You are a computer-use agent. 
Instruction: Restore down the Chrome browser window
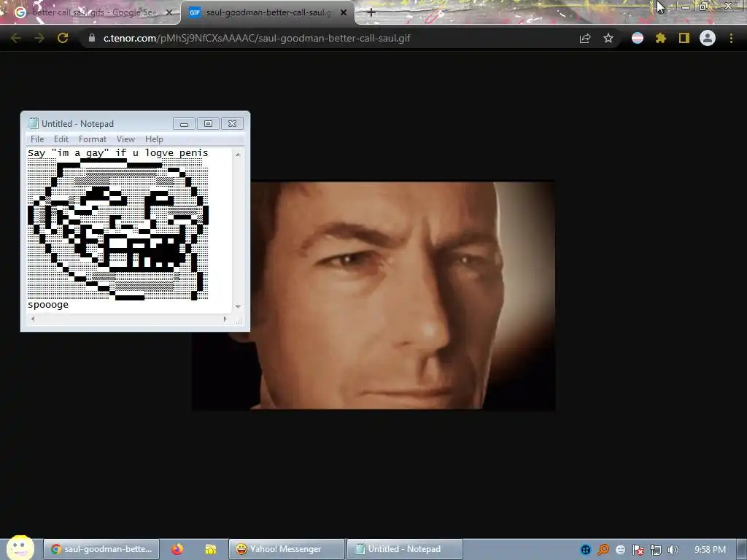(x=703, y=7)
